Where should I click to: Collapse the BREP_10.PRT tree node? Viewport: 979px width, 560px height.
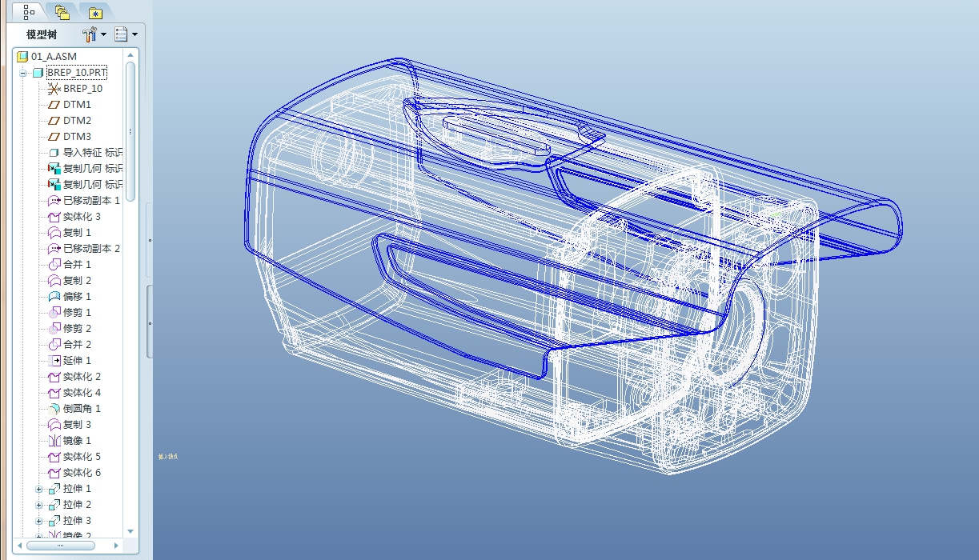[x=23, y=73]
